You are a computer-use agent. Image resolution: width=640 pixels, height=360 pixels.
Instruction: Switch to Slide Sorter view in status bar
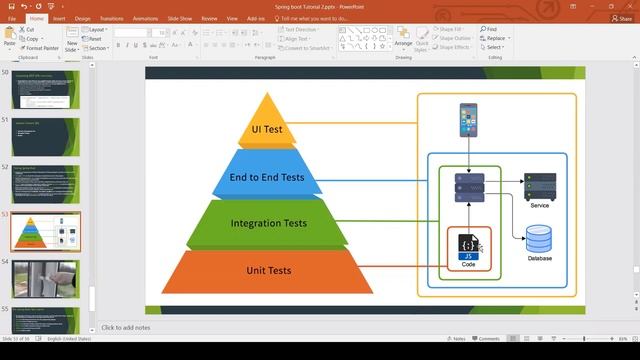[x=527, y=338]
